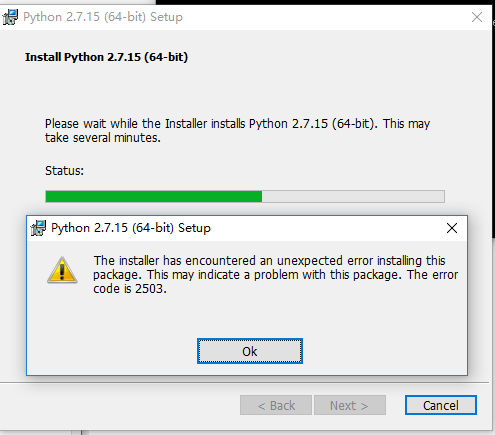Confirm the error with Ok button

[250, 351]
